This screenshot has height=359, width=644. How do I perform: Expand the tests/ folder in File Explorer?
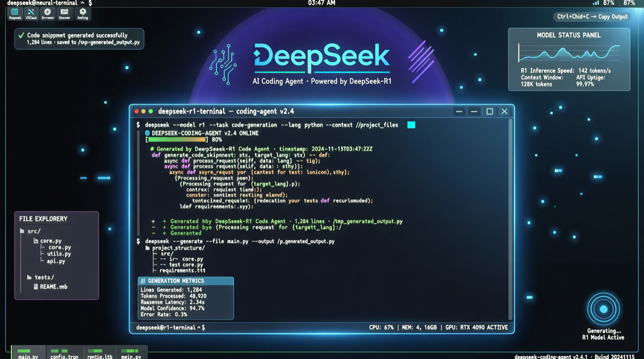tap(40, 277)
